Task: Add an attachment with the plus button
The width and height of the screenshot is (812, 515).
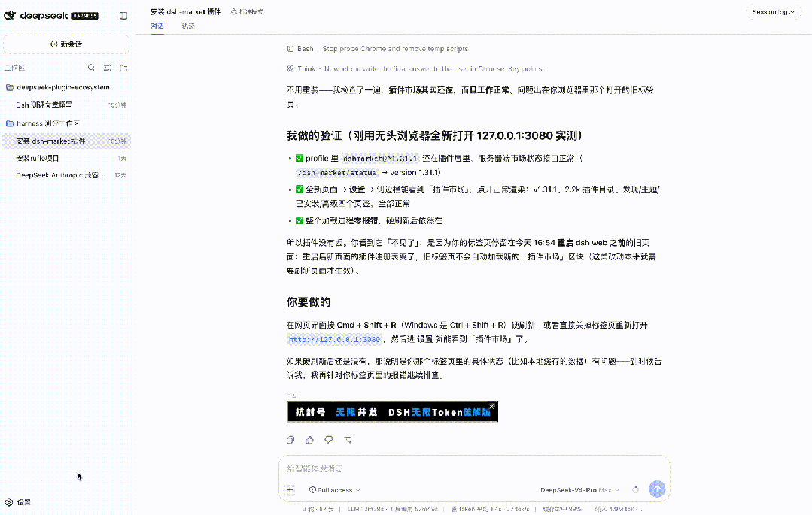Action: coord(290,489)
